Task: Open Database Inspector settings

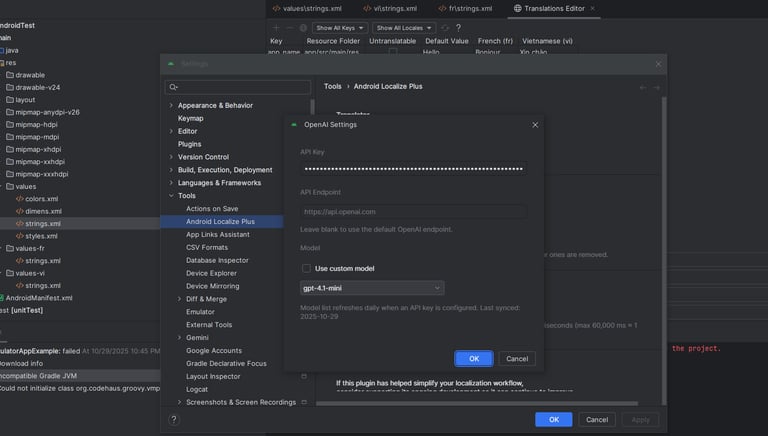Action: coord(217,260)
